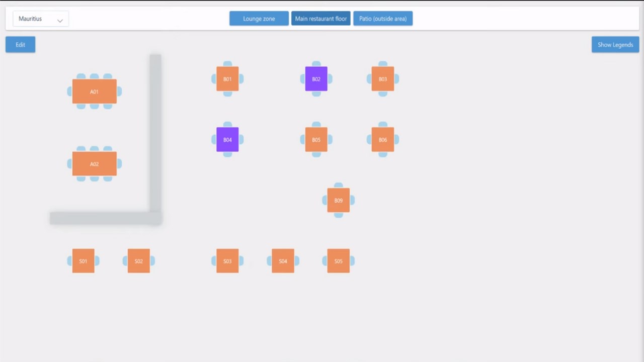The height and width of the screenshot is (362, 644).
Task: Select table B03
Action: (383, 79)
